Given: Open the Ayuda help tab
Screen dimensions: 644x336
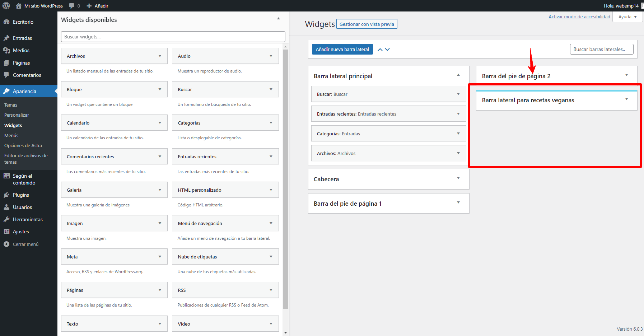Looking at the screenshot, I should tap(627, 17).
